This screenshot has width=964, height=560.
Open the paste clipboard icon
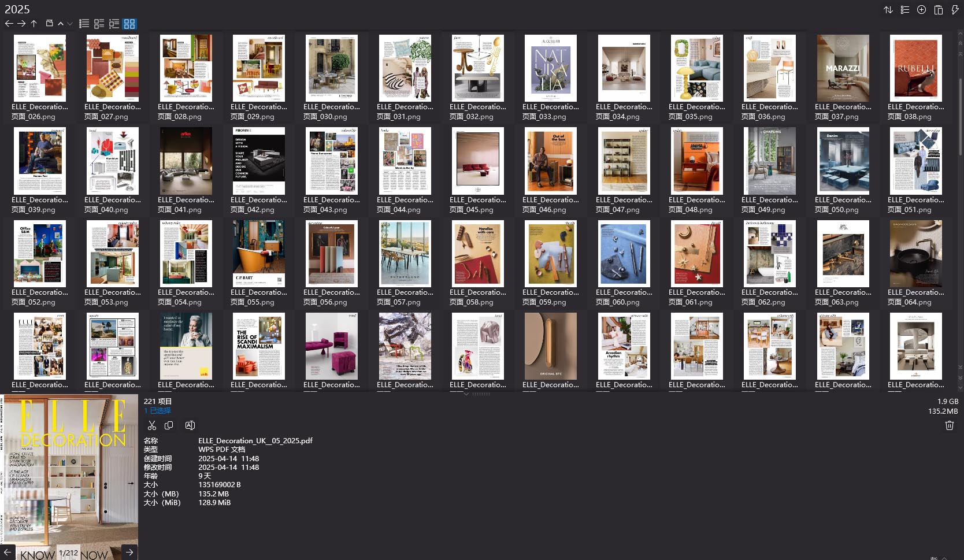click(939, 10)
